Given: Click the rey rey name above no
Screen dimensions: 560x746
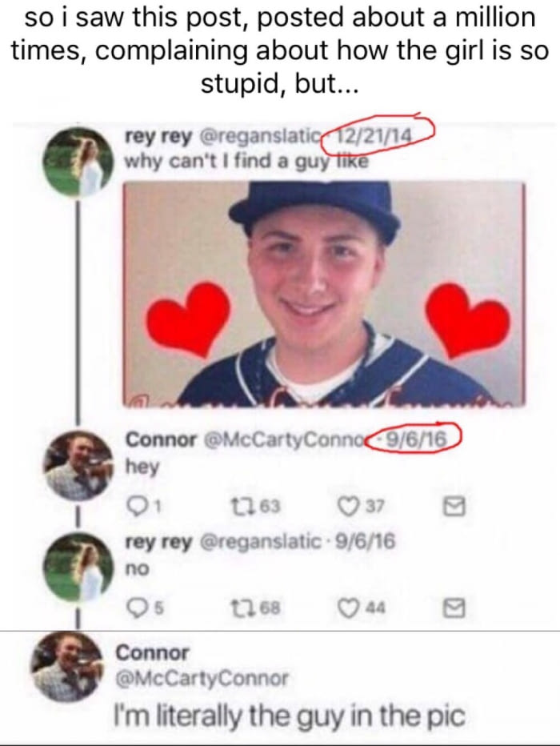Looking at the screenshot, I should pos(159,542).
